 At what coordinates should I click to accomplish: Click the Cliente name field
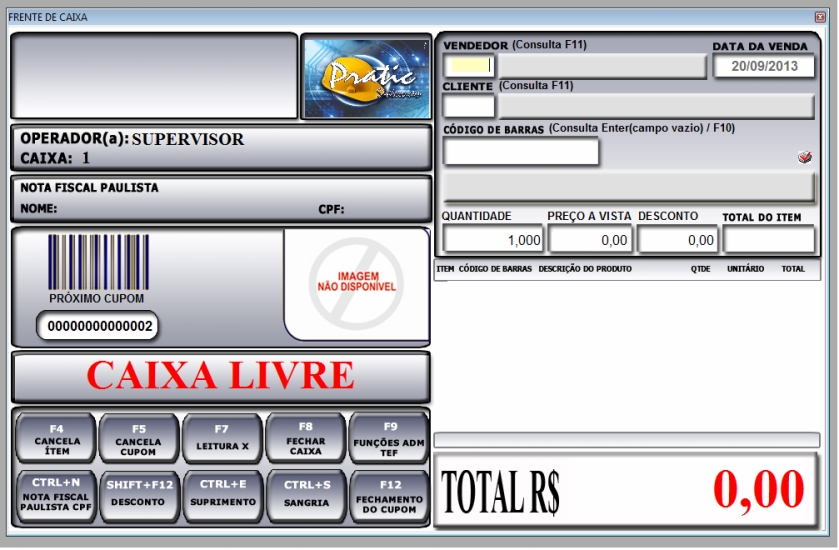pyautogui.click(x=657, y=106)
